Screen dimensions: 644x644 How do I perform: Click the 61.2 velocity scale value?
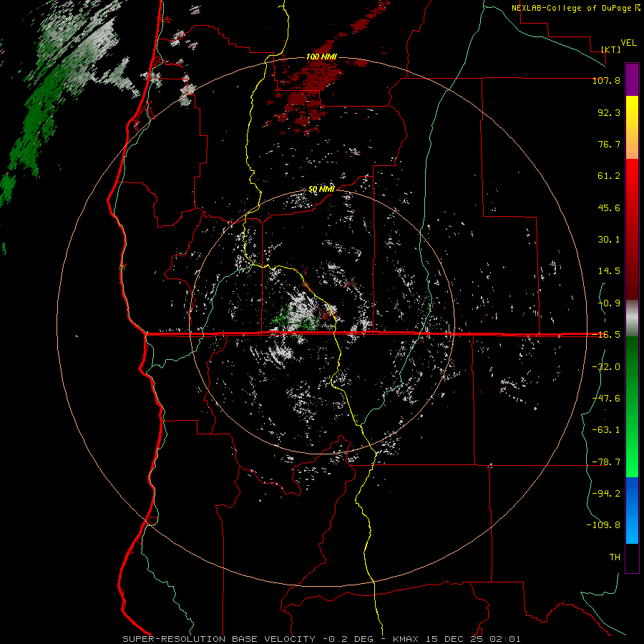(x=609, y=176)
